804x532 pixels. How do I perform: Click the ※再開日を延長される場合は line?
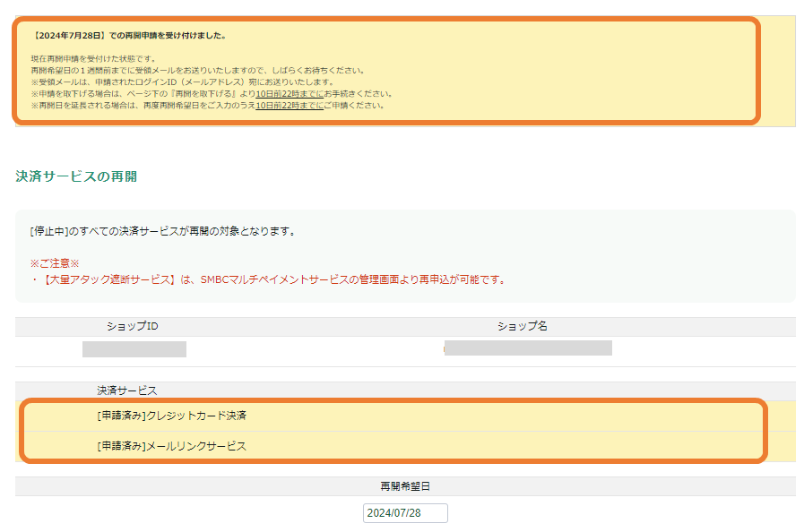click(x=208, y=106)
